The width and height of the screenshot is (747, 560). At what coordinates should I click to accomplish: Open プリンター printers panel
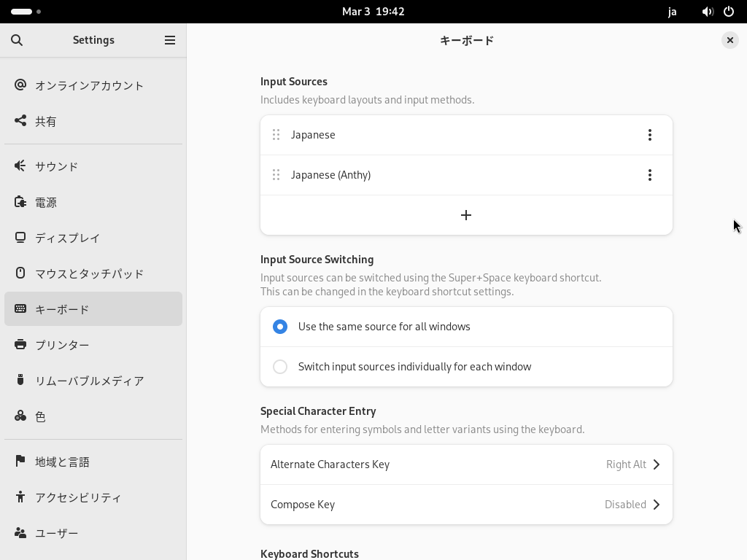93,345
